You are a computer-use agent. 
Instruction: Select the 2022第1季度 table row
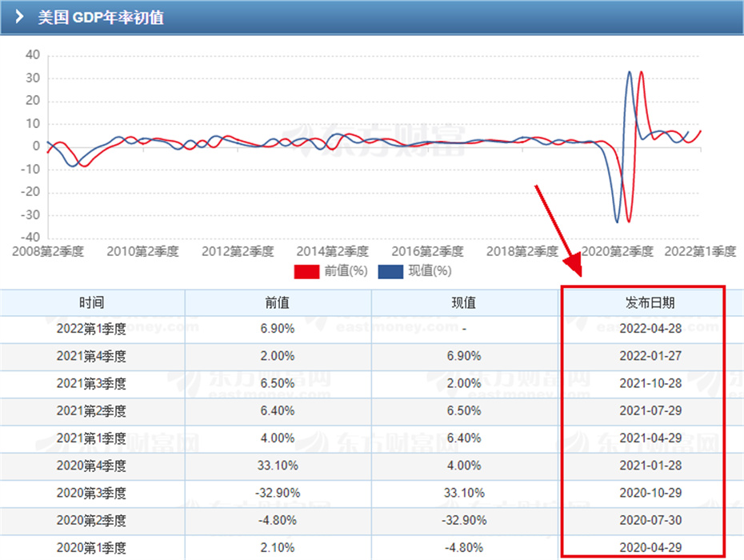pos(91,330)
